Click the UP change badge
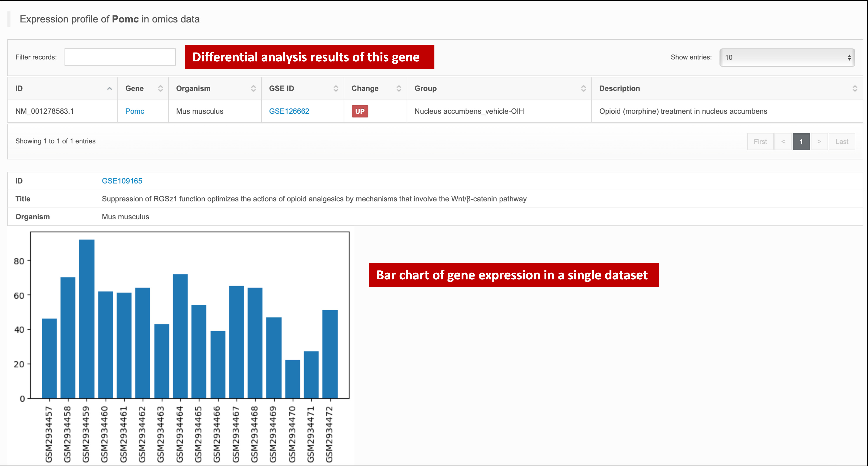This screenshot has height=466, width=868. tap(359, 111)
